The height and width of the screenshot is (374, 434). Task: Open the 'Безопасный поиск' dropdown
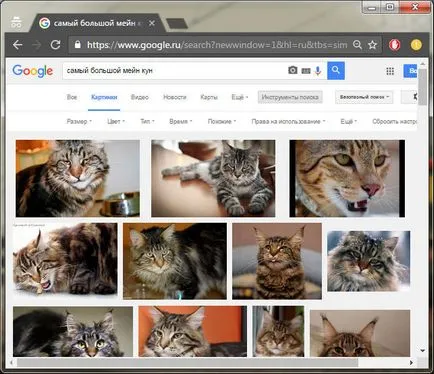click(x=364, y=97)
